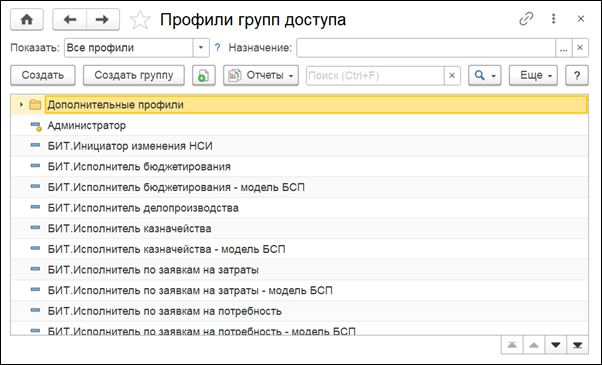This screenshot has height=365, width=602.
Task: Click the icon beside БИТ.Исполнитель по заявкам на потребность
Action: pos(35,310)
